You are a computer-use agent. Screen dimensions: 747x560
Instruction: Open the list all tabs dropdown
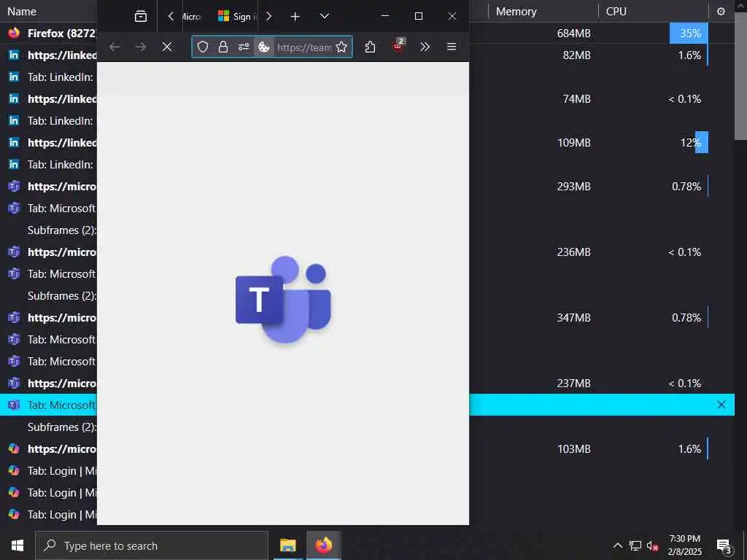pyautogui.click(x=325, y=16)
